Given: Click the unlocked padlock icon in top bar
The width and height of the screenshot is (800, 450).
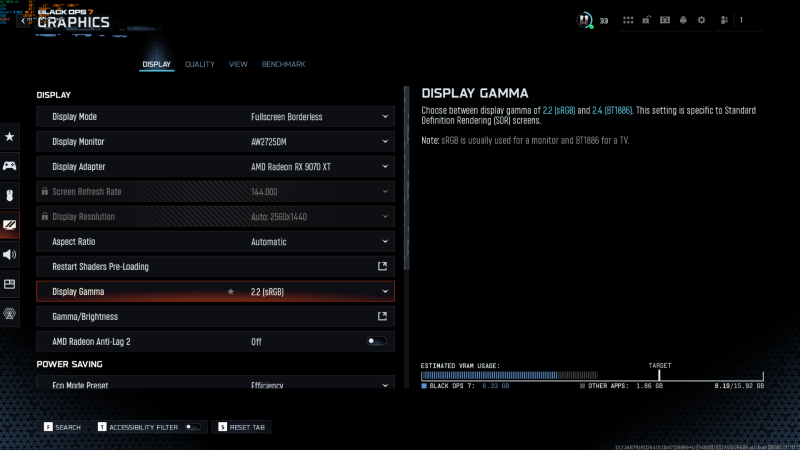Looking at the screenshot, I should pos(646,20).
